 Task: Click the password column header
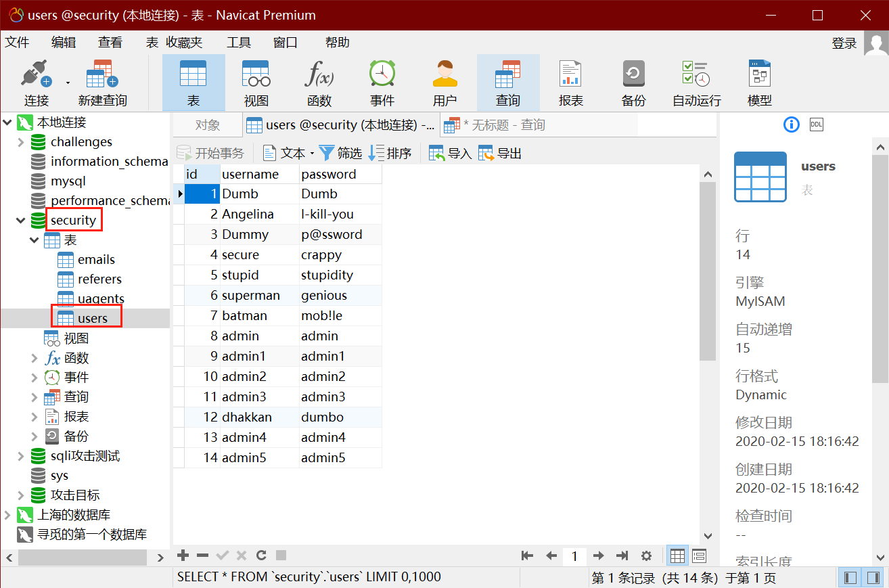click(x=340, y=174)
